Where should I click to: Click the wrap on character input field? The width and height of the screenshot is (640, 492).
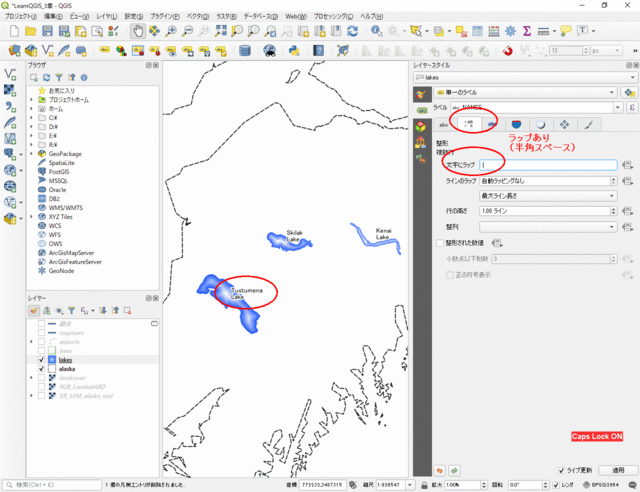548,165
